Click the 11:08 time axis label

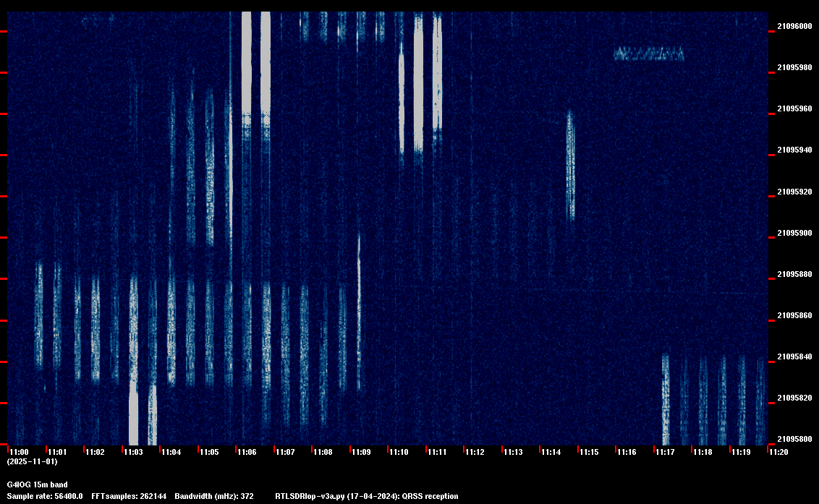point(323,452)
